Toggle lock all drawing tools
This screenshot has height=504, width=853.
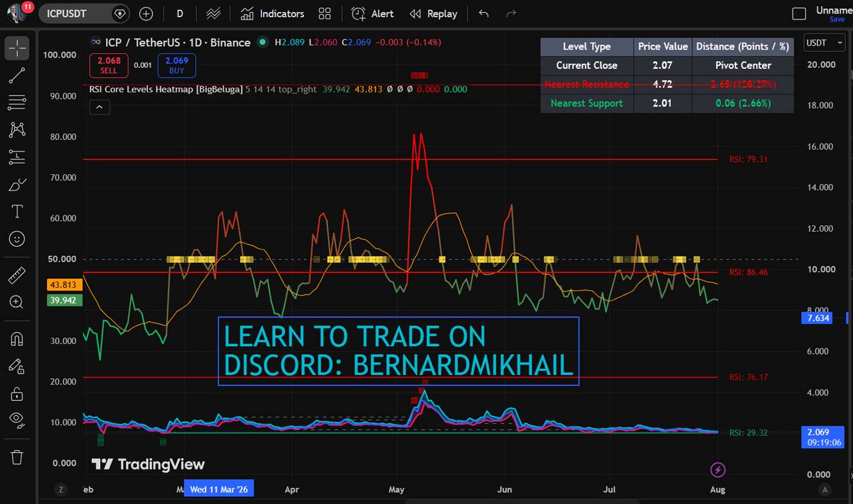[18, 393]
